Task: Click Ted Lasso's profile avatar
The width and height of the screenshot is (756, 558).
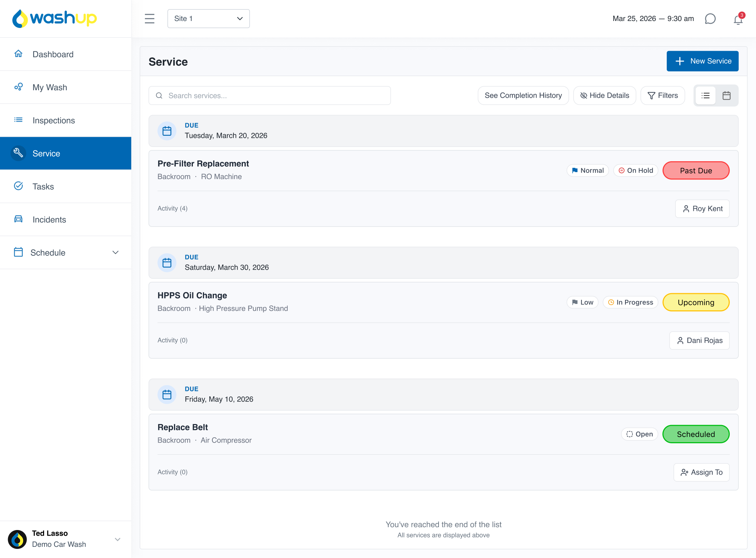Action: (17, 539)
